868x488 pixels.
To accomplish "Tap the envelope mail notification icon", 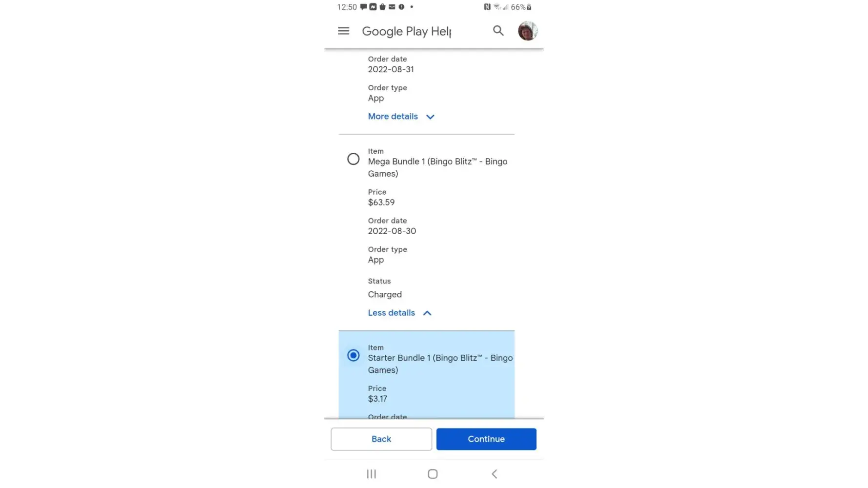I will coord(392,7).
